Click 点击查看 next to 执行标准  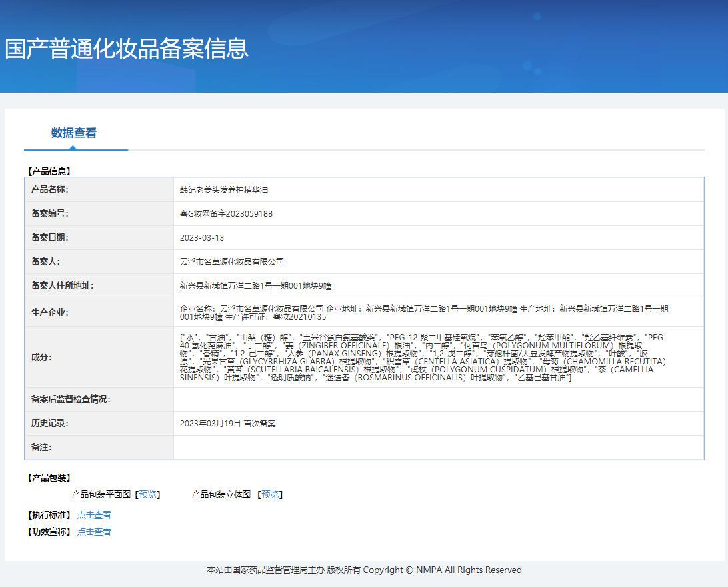tap(94, 515)
